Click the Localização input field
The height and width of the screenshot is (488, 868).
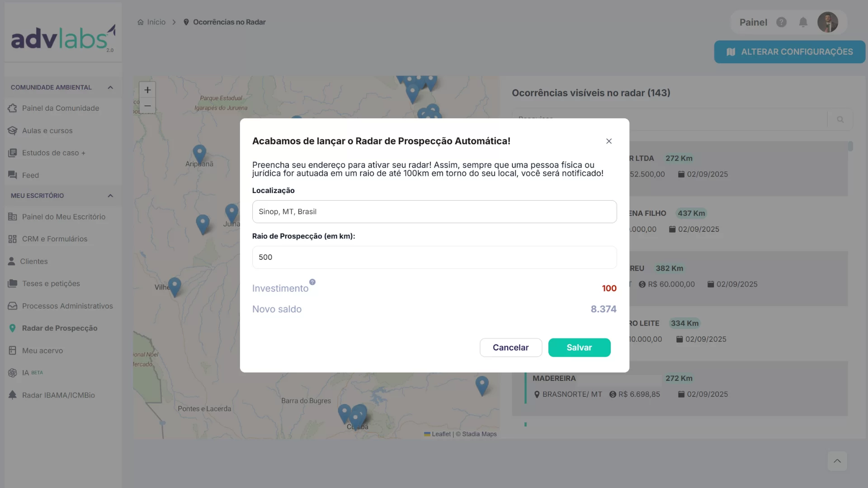434,211
